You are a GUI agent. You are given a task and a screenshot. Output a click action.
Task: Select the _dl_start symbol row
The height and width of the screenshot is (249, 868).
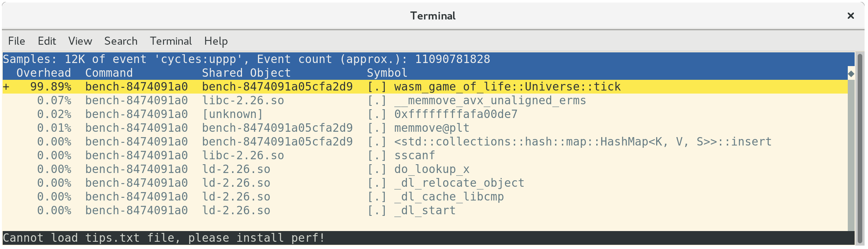[424, 211]
